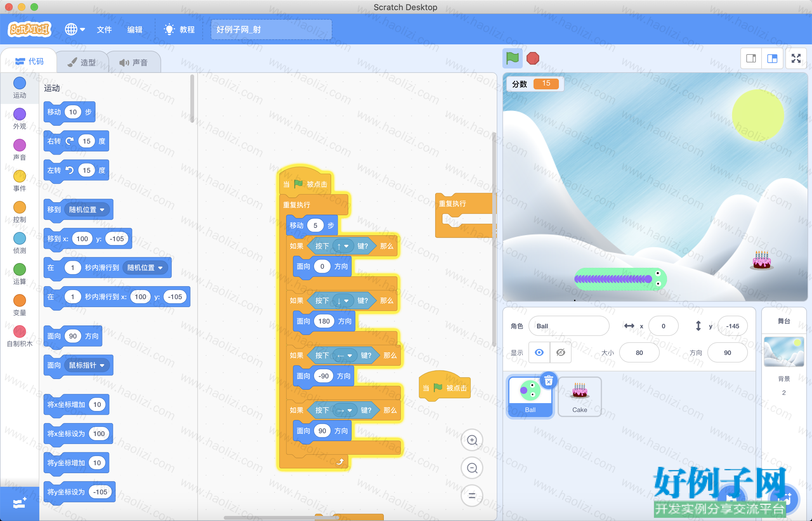Screen dimensions: 812x521
Task: Click the 分数 variable monitor
Action: (x=535, y=84)
